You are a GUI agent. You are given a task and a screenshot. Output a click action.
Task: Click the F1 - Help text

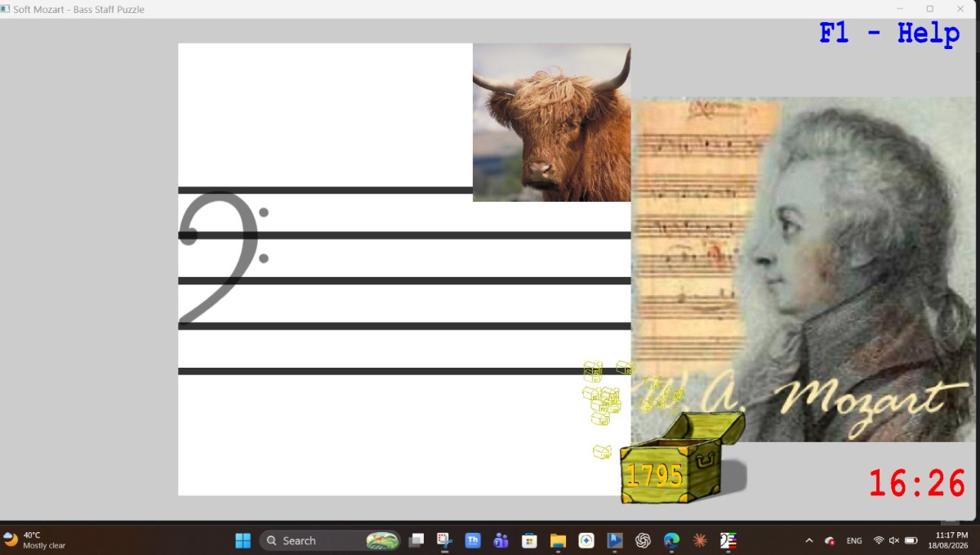coord(889,34)
